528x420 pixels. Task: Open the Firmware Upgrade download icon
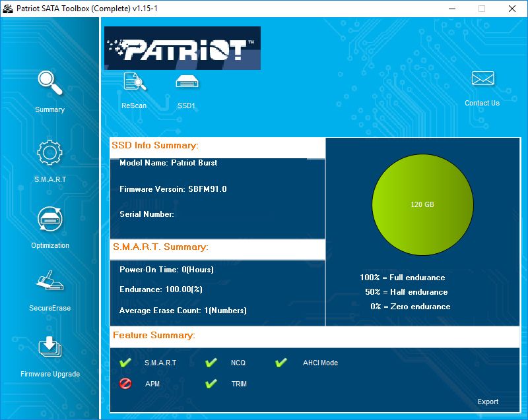pyautogui.click(x=50, y=346)
